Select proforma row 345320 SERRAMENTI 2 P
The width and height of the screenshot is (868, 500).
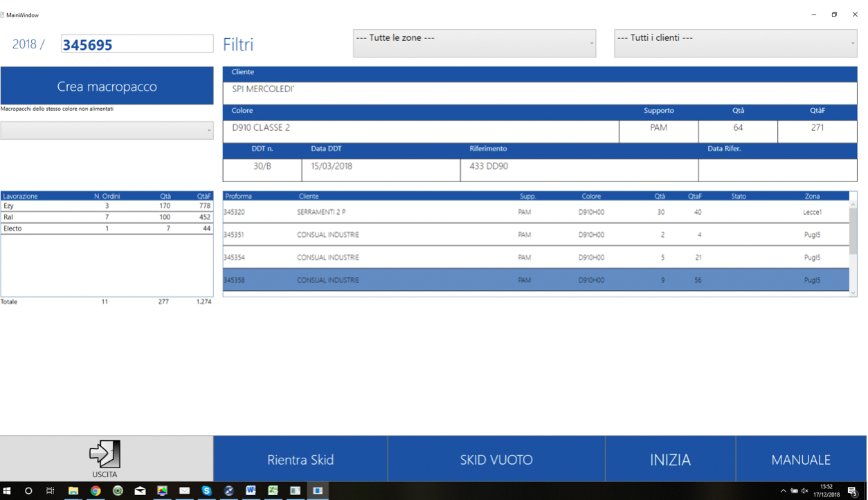click(x=536, y=212)
